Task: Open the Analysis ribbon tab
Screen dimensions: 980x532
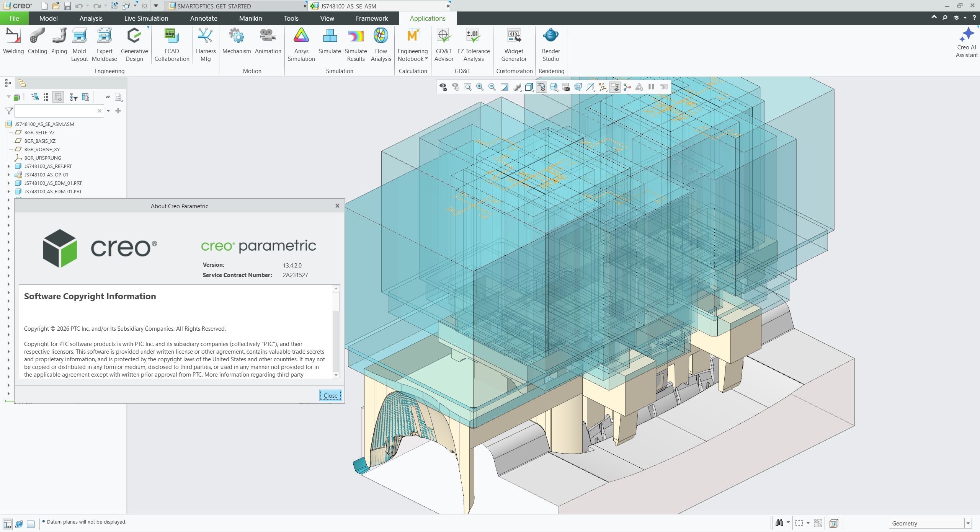Action: pos(91,18)
